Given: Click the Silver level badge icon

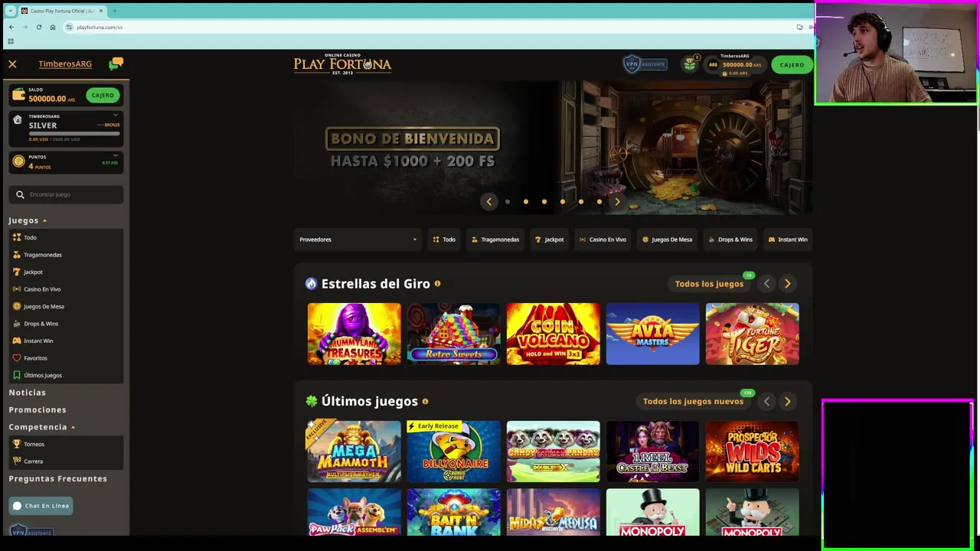Looking at the screenshot, I should [18, 119].
